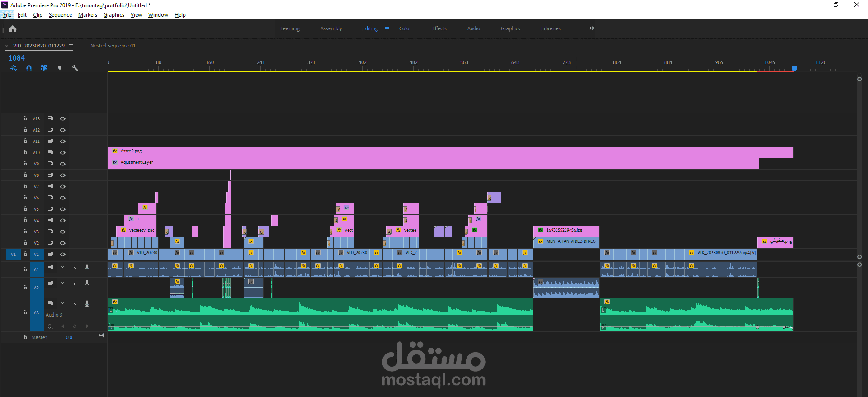Solo audio track A1
This screenshot has height=397, width=868.
coord(75,267)
